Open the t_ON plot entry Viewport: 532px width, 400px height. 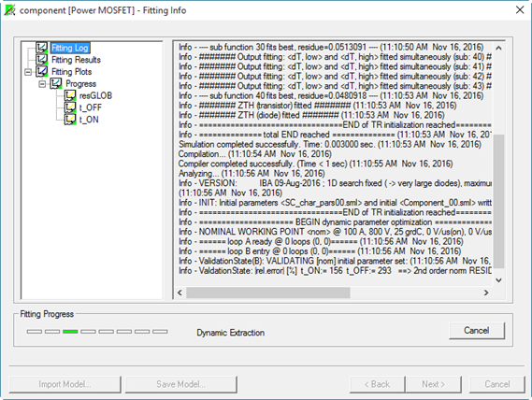pyautogui.click(x=89, y=120)
